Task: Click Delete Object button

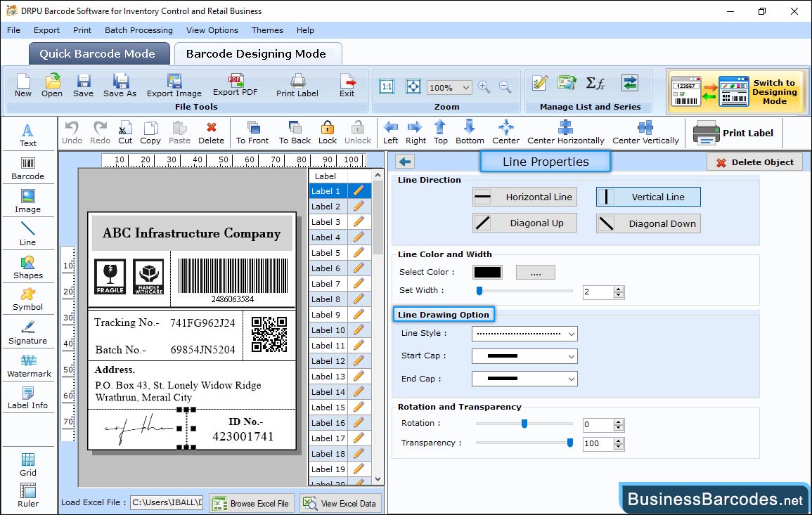Action: (x=754, y=162)
